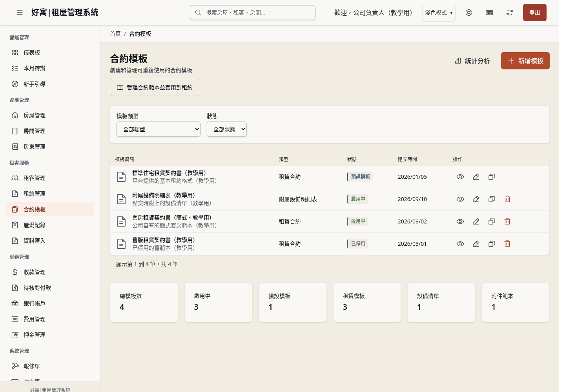Click the 已停用 status badge
The height and width of the screenshot is (392, 565).
pyautogui.click(x=358, y=244)
